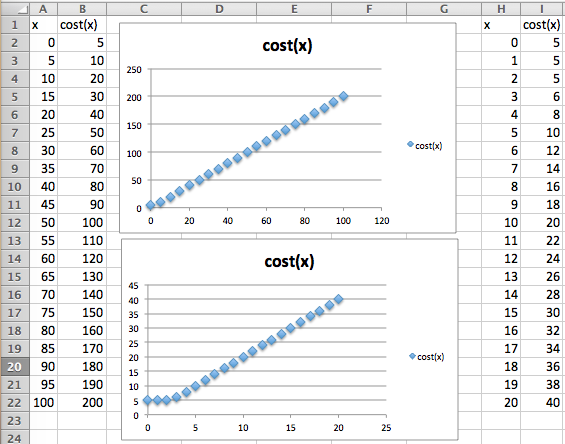Select empty cell A23
This screenshot has width=565, height=444.
click(43, 421)
